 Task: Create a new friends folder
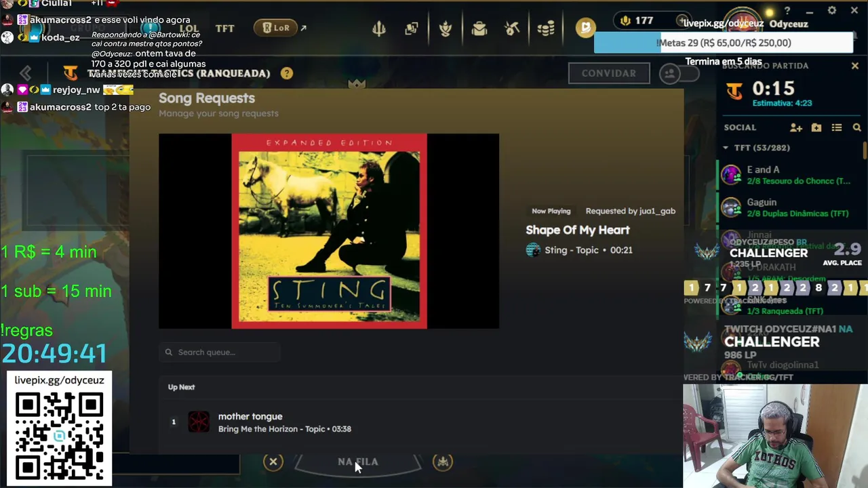816,127
